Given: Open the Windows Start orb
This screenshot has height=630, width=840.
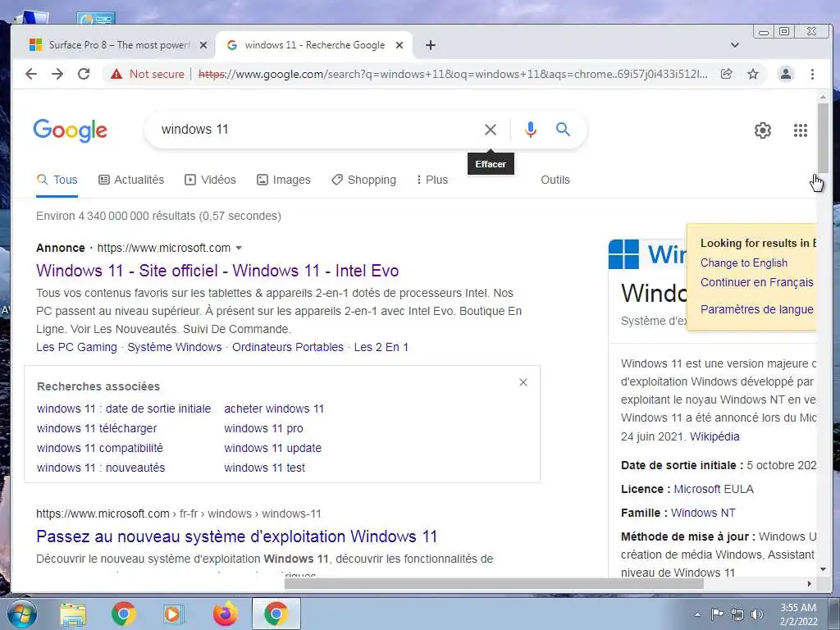Looking at the screenshot, I should coord(21,614).
